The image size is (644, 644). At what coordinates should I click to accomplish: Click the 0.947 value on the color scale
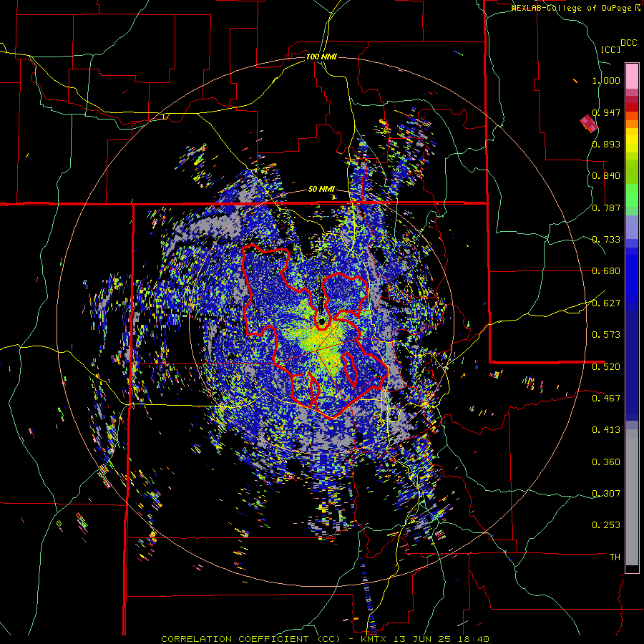pos(606,112)
